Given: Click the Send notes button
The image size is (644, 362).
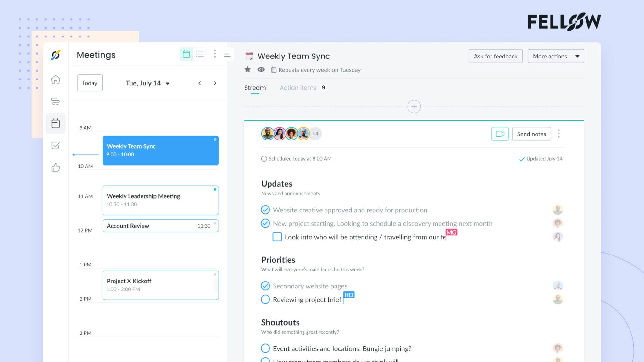Looking at the screenshot, I should point(531,134).
